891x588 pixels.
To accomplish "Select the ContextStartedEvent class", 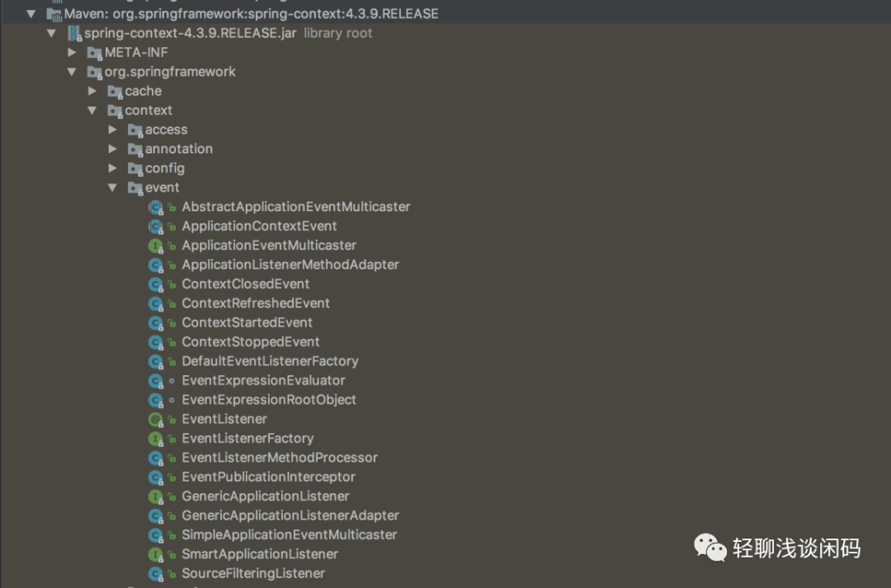I will [247, 322].
